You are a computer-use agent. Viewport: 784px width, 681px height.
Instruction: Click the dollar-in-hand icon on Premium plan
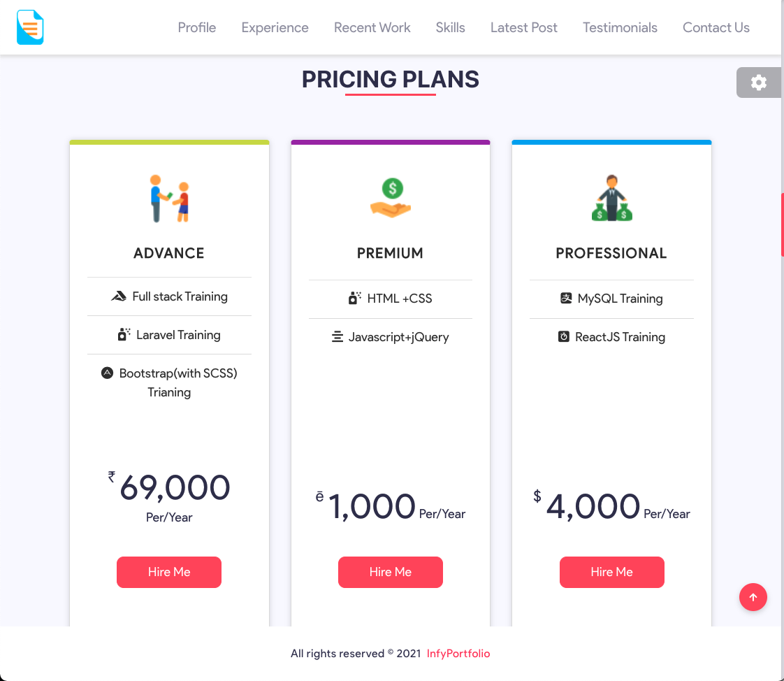(390, 196)
